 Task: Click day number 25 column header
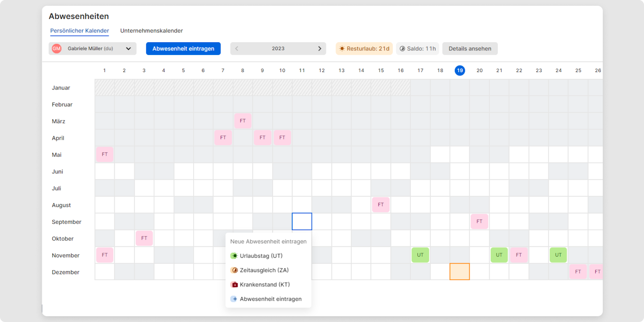point(578,70)
